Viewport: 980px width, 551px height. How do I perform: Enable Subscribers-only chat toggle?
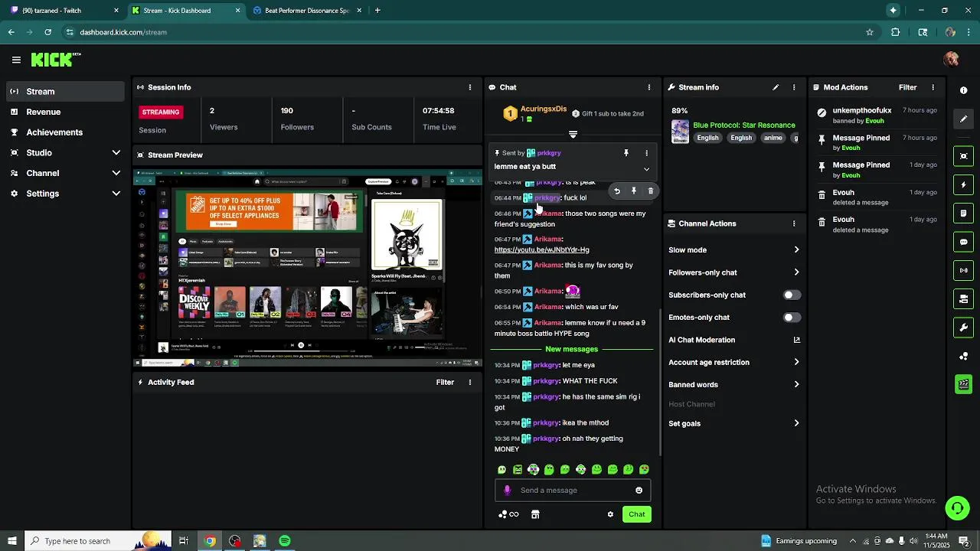792,295
